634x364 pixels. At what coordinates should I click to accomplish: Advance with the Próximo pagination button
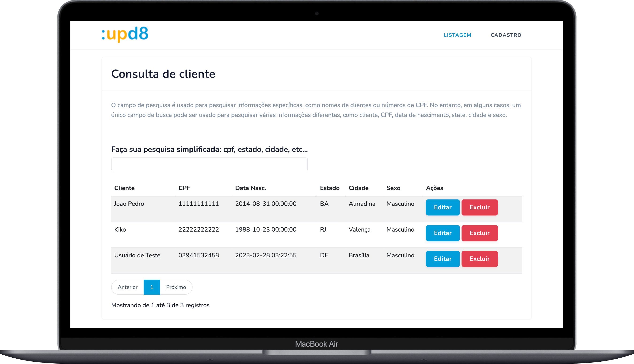176,287
